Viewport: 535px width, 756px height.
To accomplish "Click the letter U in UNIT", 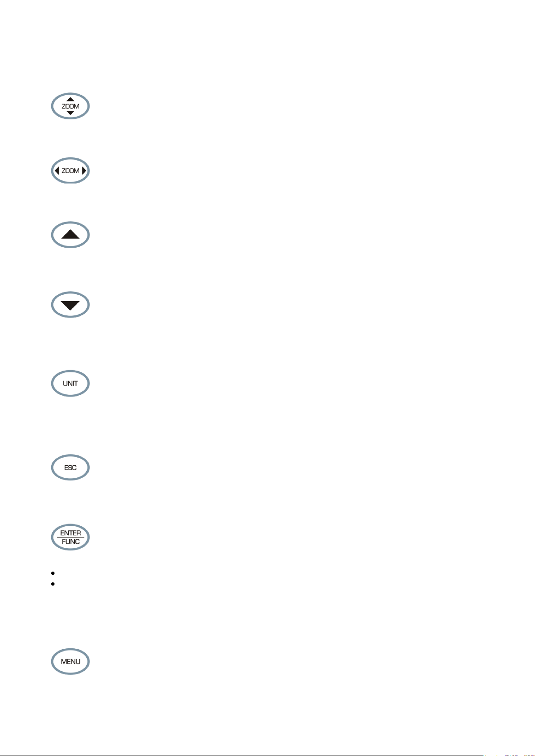I will click(65, 383).
